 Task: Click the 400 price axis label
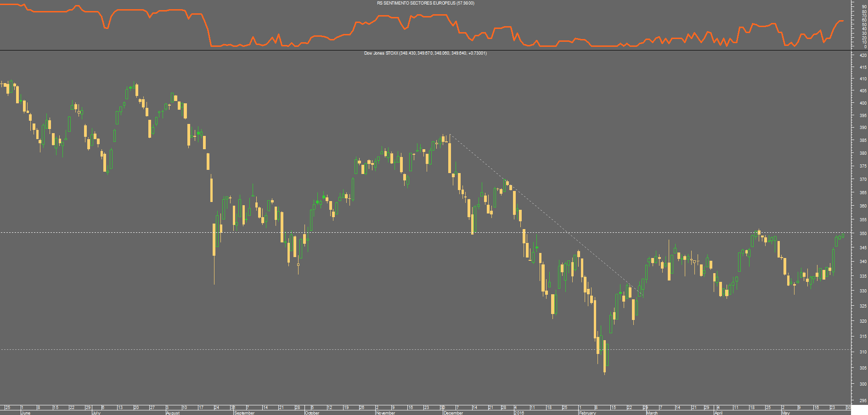tap(863, 103)
